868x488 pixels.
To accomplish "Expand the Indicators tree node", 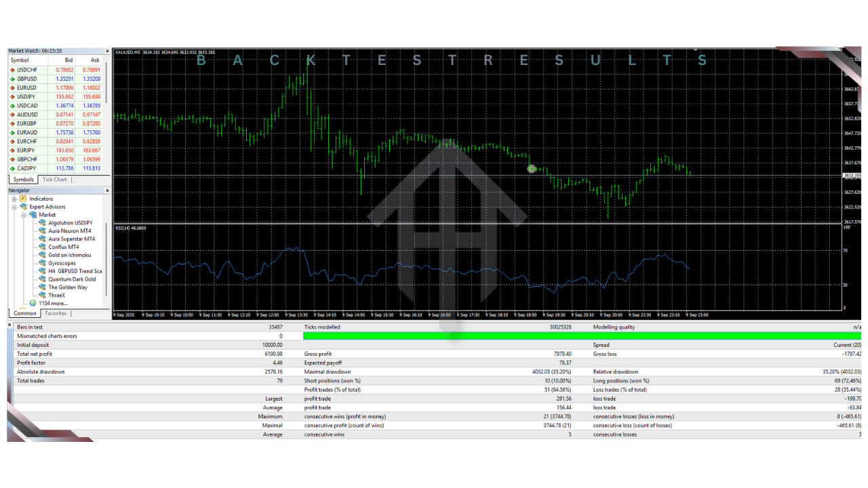I will (x=14, y=199).
